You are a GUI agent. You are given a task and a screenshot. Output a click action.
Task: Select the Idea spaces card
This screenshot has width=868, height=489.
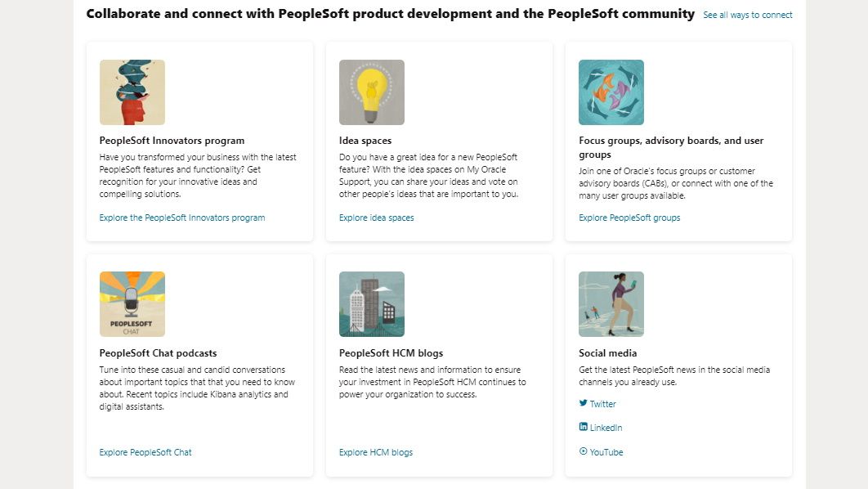pos(439,141)
